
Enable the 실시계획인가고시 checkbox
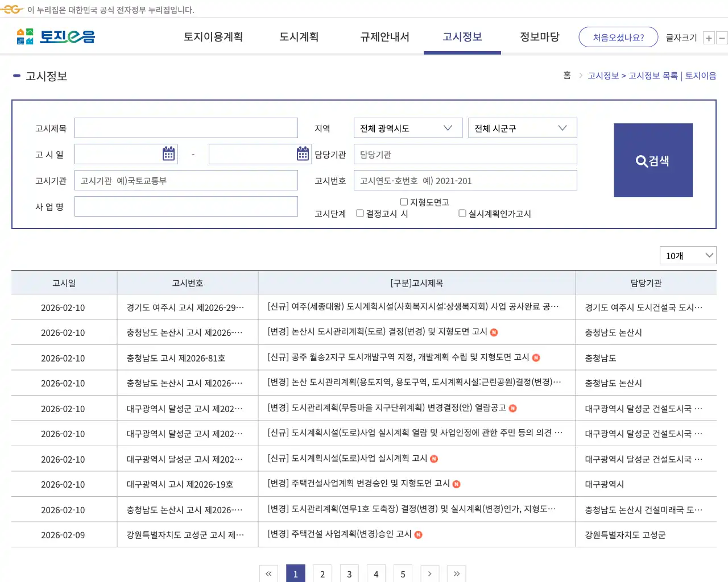click(x=462, y=213)
